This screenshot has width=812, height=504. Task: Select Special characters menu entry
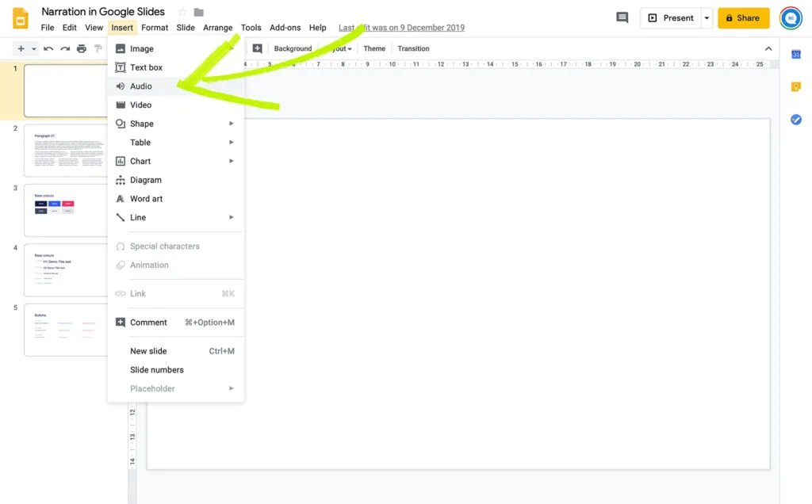coord(175,246)
